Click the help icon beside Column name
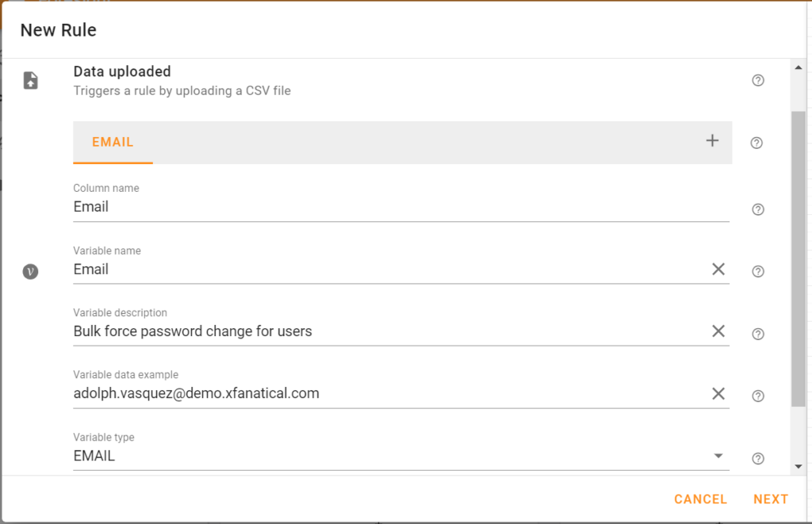Image resolution: width=812 pixels, height=524 pixels. pos(757,209)
